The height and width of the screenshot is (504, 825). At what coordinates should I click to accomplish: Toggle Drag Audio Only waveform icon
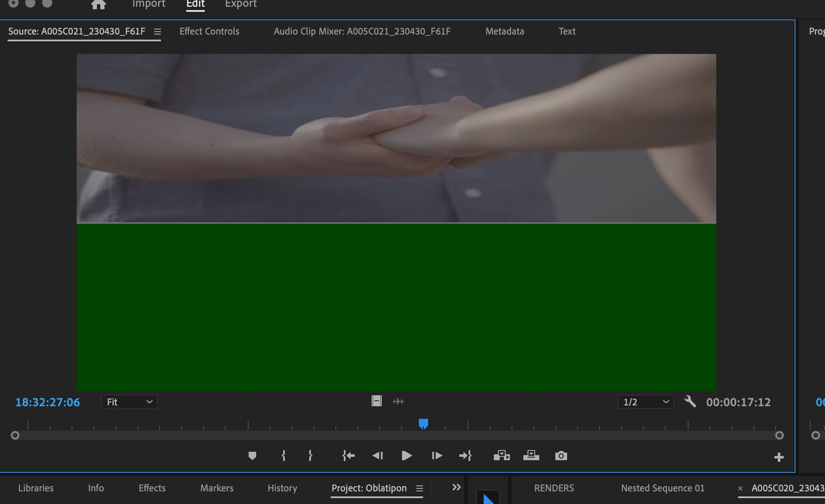(398, 402)
